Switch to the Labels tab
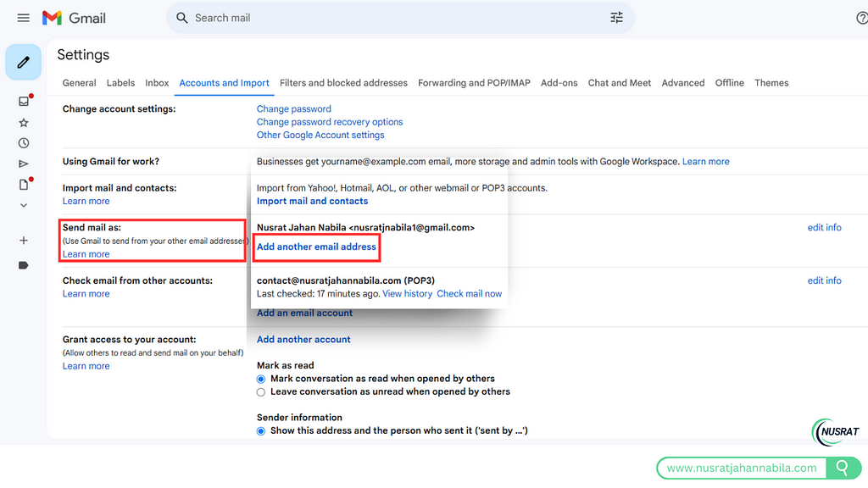Image resolution: width=868 pixels, height=488 pixels. coord(120,83)
